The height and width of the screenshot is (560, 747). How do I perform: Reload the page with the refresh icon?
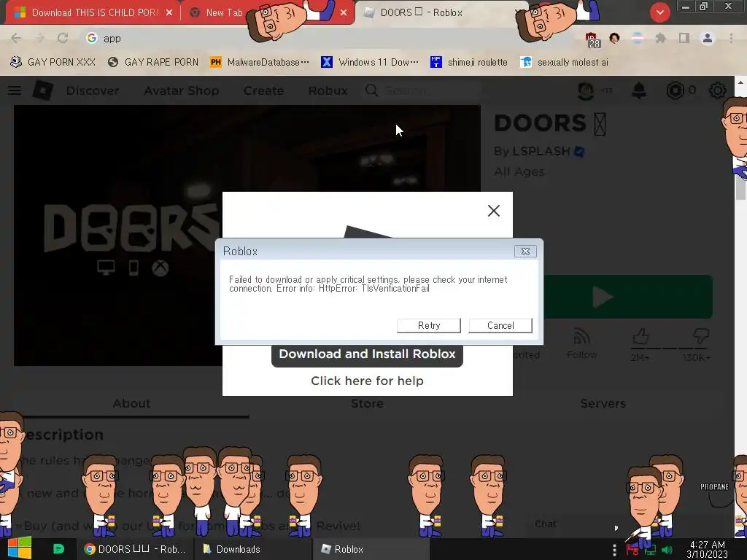point(63,38)
